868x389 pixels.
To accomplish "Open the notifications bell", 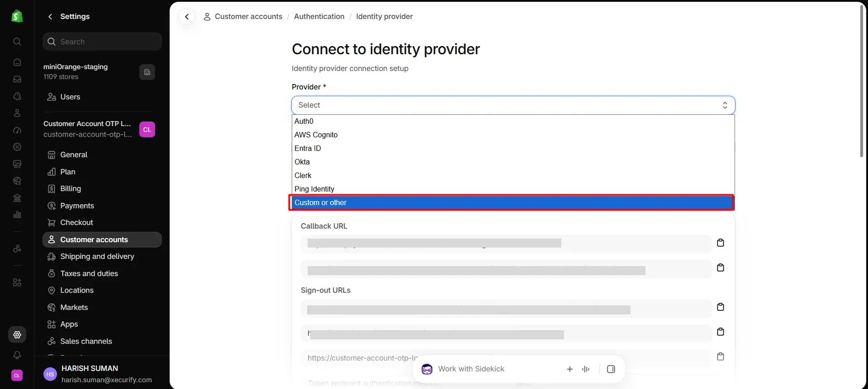I will point(17,355).
